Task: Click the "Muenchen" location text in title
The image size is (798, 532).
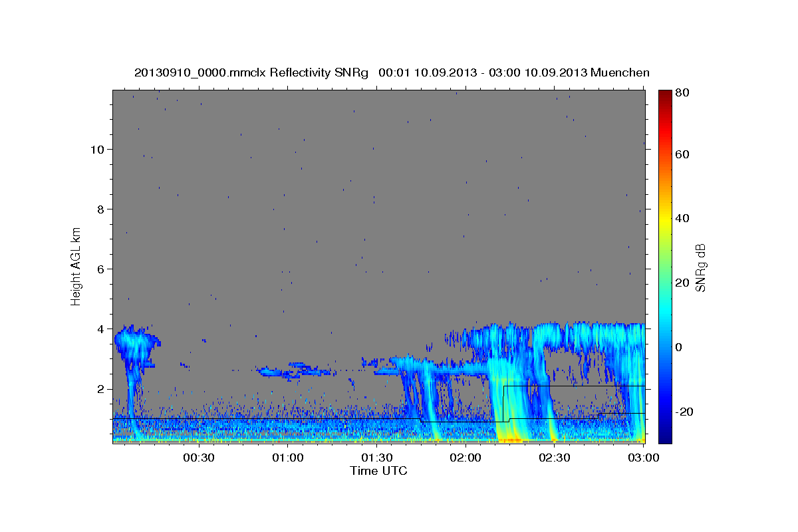Action: click(x=620, y=72)
